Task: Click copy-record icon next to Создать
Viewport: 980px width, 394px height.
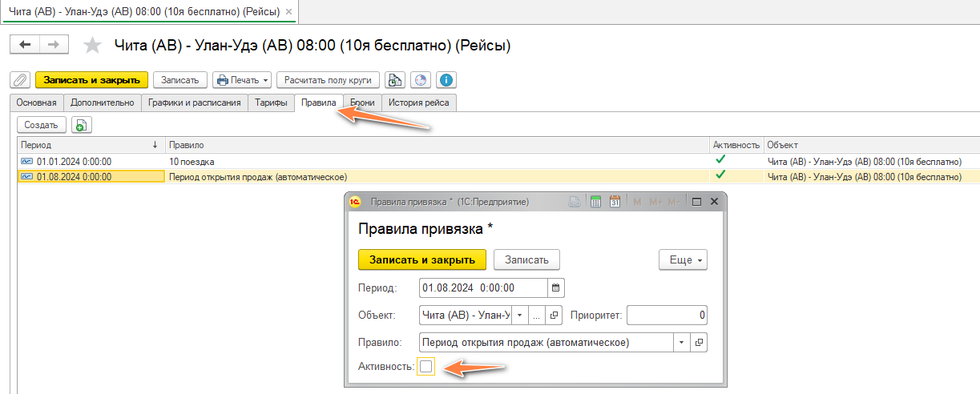Action: click(x=82, y=125)
